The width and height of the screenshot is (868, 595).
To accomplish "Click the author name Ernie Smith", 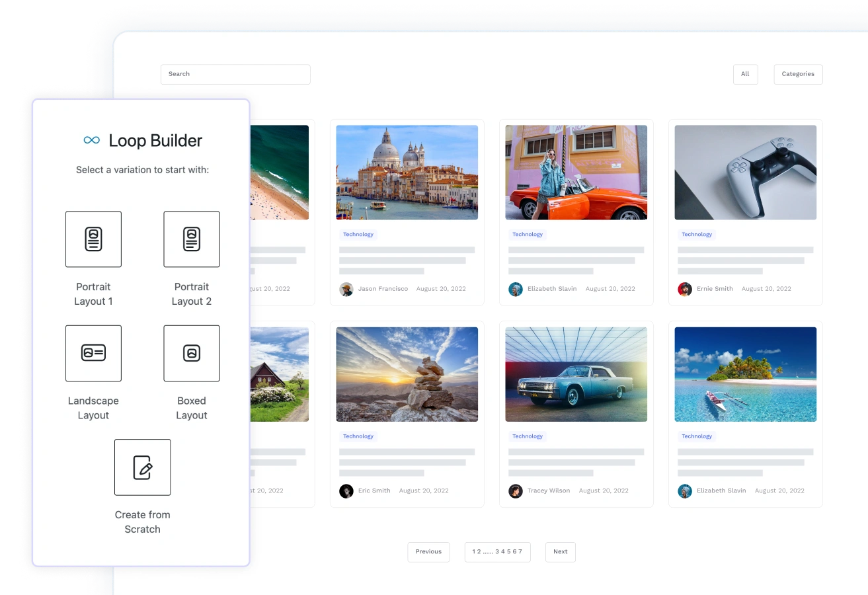I will [x=715, y=289].
